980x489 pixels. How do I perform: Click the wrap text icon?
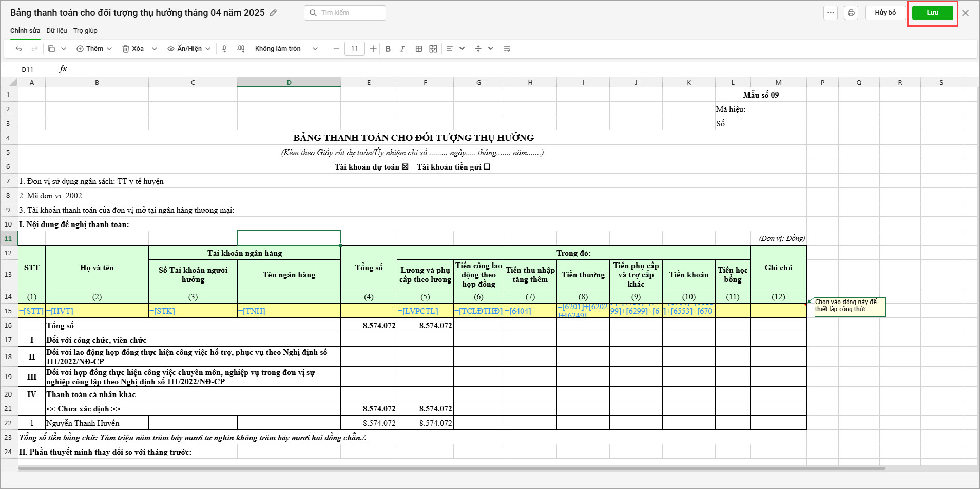click(507, 49)
